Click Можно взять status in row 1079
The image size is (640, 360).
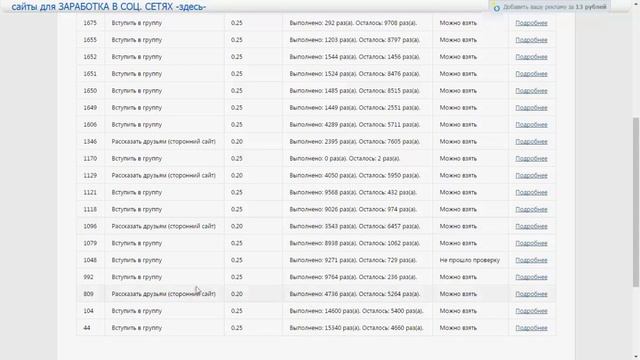pyautogui.click(x=458, y=243)
